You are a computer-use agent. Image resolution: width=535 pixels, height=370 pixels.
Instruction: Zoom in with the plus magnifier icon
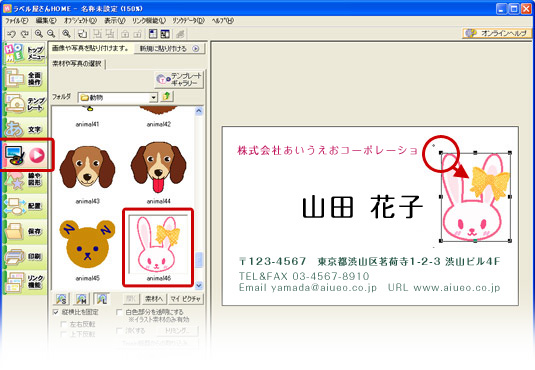pyautogui.click(x=39, y=34)
